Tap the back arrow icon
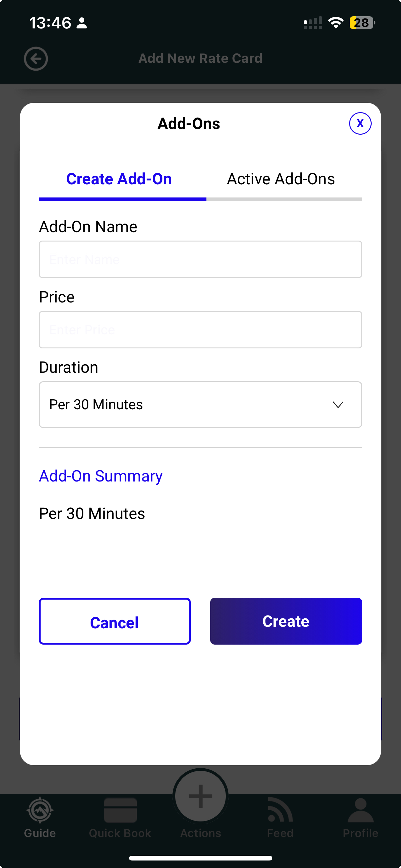 36,59
